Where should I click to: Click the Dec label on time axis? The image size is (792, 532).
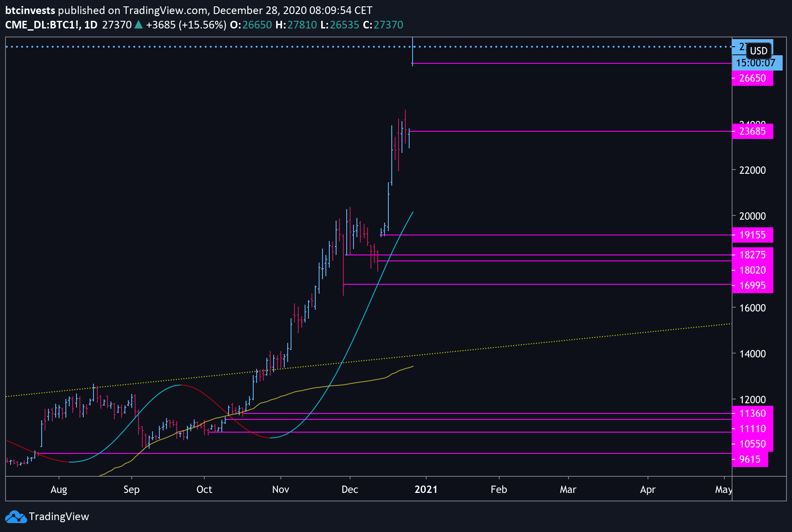point(350,490)
